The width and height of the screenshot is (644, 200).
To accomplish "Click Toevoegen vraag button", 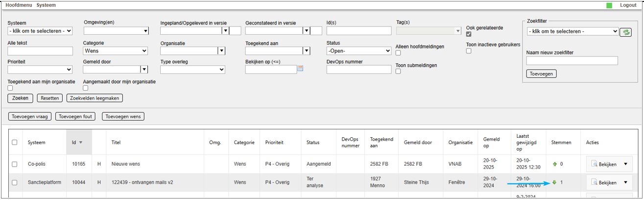I will [x=30, y=117].
